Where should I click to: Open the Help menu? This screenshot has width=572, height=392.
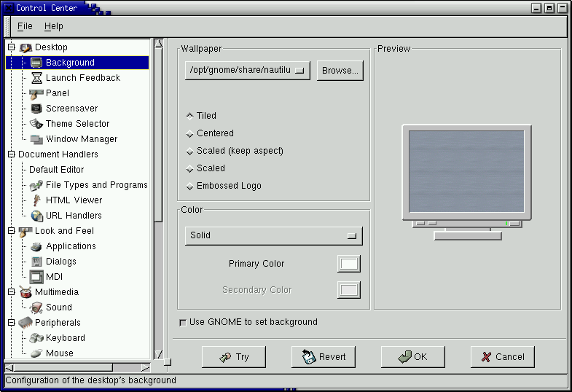pos(53,26)
